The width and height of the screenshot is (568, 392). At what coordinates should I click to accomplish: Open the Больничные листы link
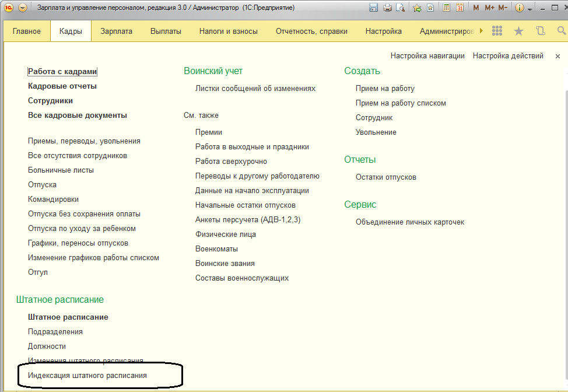(61, 170)
